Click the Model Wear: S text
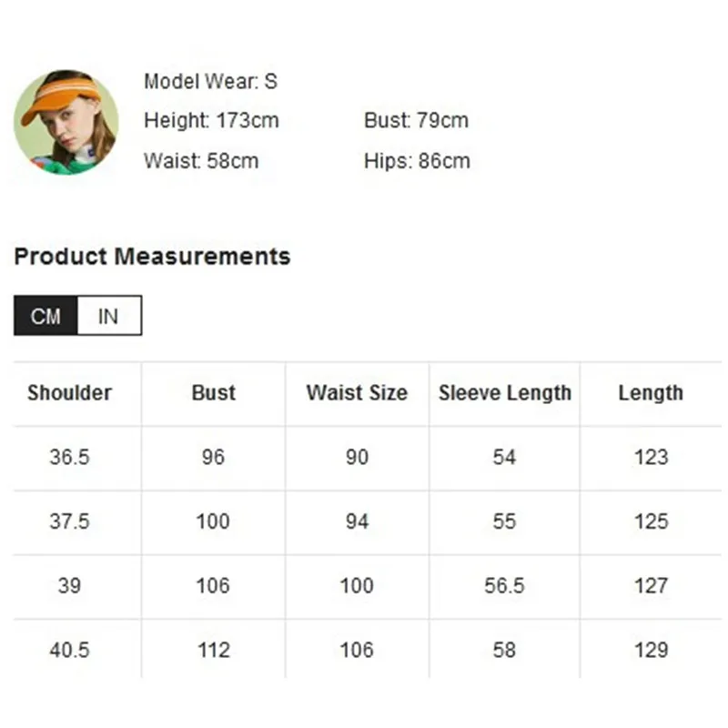The image size is (728, 728). [x=211, y=81]
